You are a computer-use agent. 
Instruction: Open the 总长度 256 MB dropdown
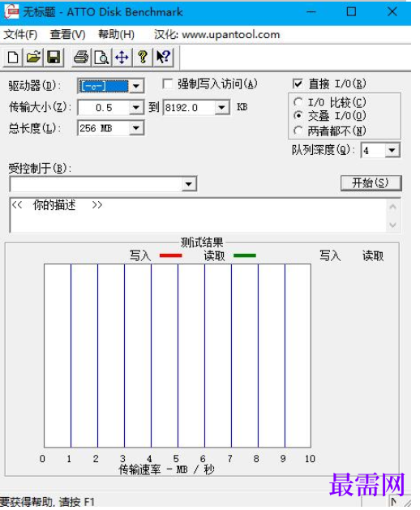pyautogui.click(x=136, y=128)
